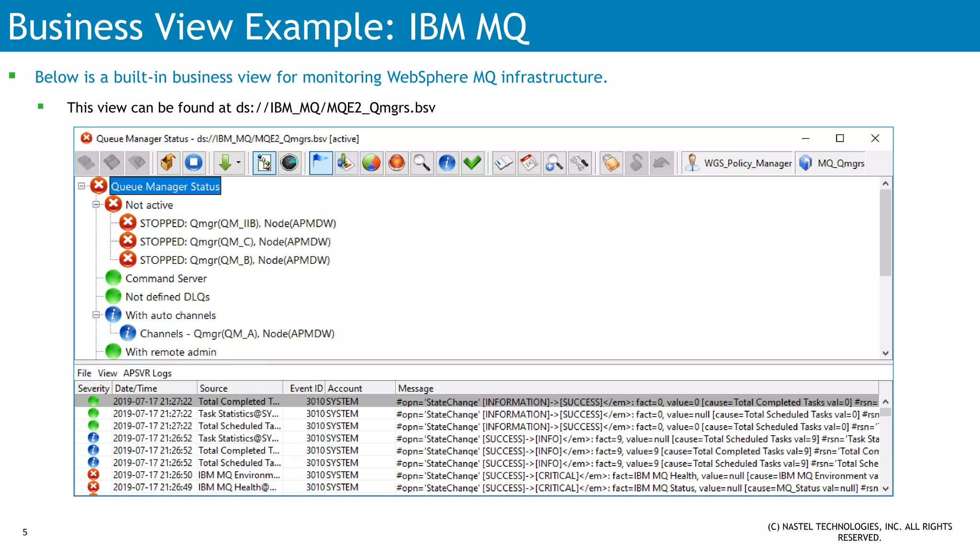Click the tree panel vertical scrollbar thumb
980x551 pixels.
click(x=885, y=233)
